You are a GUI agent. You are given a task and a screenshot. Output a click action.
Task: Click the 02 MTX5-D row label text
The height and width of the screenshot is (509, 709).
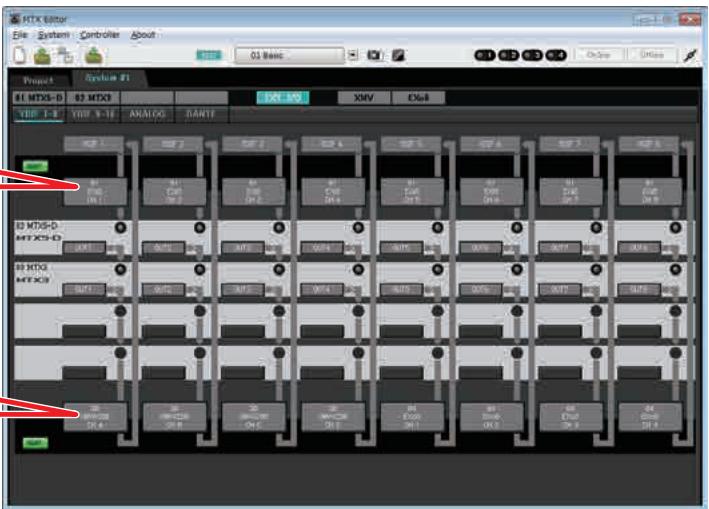[x=37, y=226]
